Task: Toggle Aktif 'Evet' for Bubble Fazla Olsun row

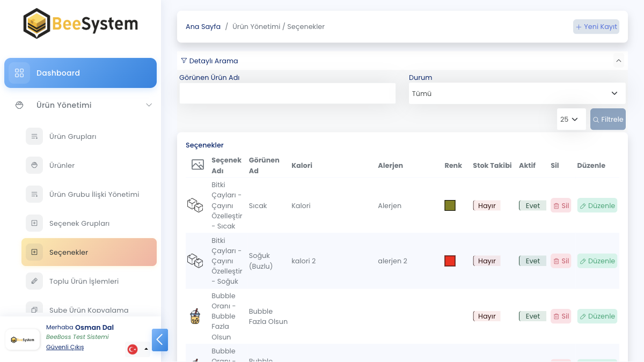Action: (532, 316)
